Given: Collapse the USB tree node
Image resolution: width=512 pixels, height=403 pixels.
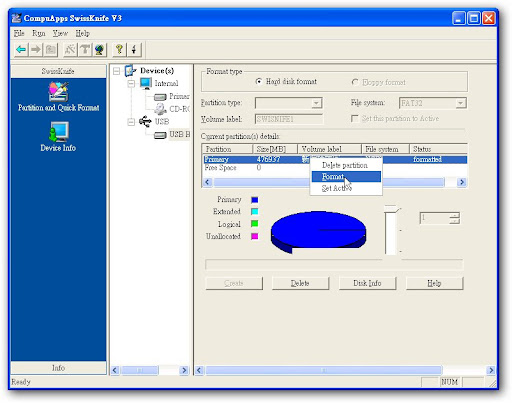Looking at the screenshot, I should click(x=131, y=122).
